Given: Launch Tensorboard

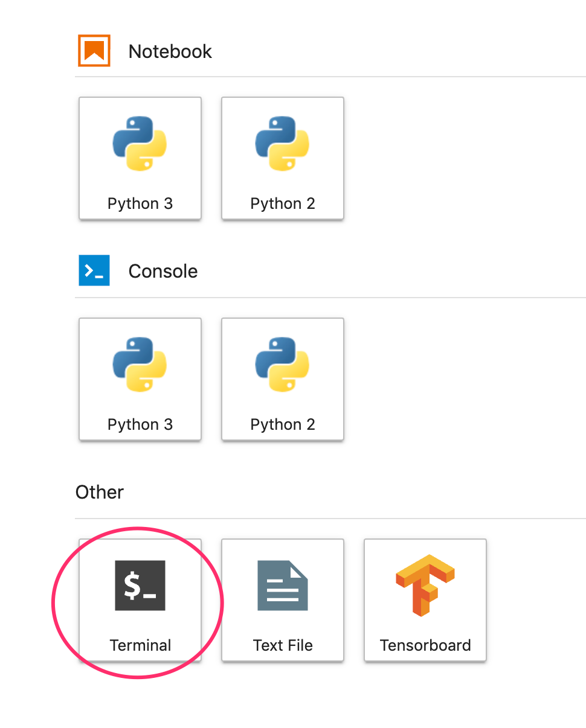Looking at the screenshot, I should [x=425, y=601].
